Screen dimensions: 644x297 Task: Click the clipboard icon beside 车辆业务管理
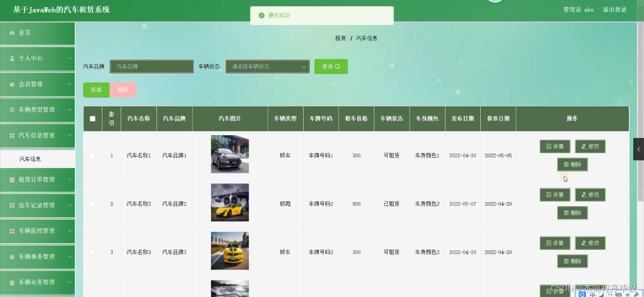pos(12,283)
